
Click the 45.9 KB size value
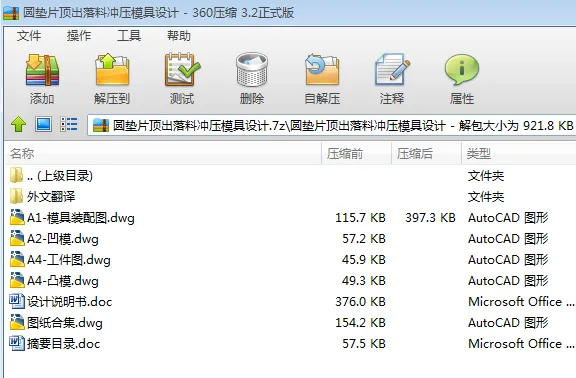(364, 259)
